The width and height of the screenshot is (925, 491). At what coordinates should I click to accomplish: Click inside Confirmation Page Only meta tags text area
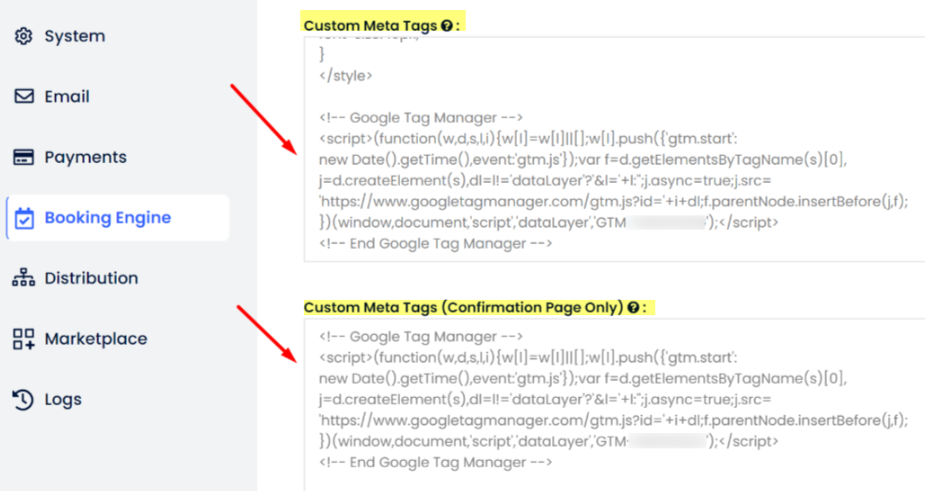(x=614, y=405)
